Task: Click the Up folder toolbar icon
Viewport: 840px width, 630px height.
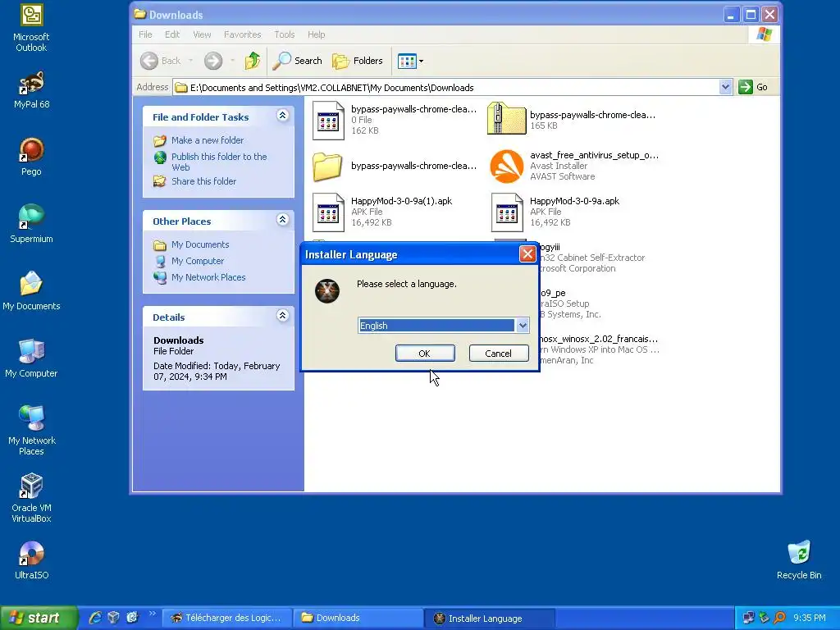Action: tap(253, 61)
